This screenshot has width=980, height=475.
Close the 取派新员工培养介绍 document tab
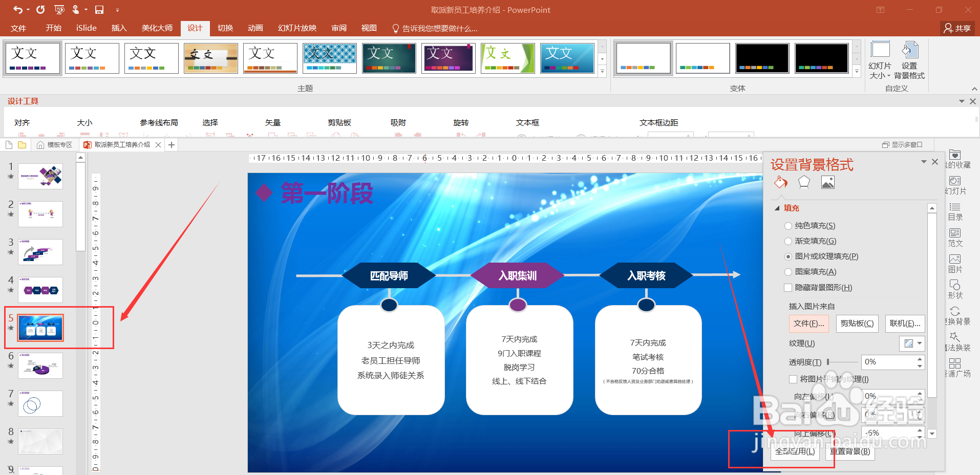pyautogui.click(x=158, y=145)
